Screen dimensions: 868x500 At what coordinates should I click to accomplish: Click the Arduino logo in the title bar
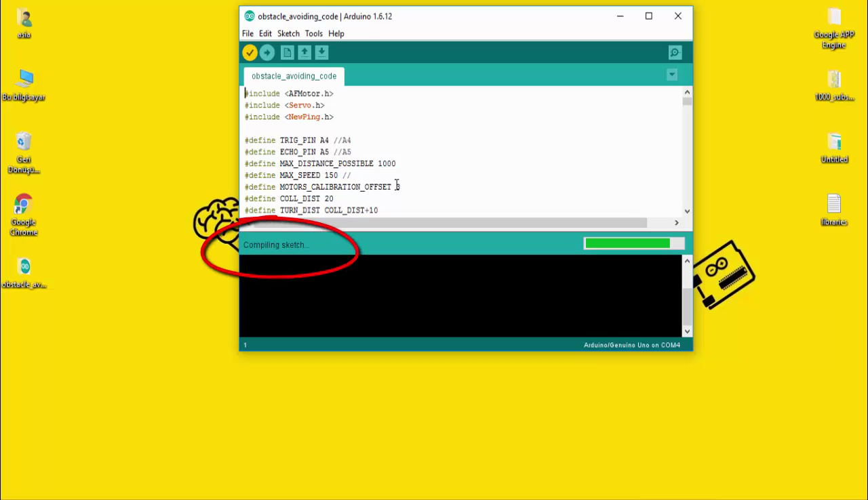coord(249,16)
